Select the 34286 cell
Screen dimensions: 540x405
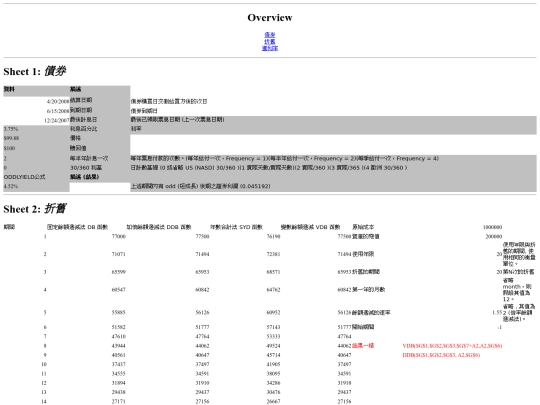(273, 383)
